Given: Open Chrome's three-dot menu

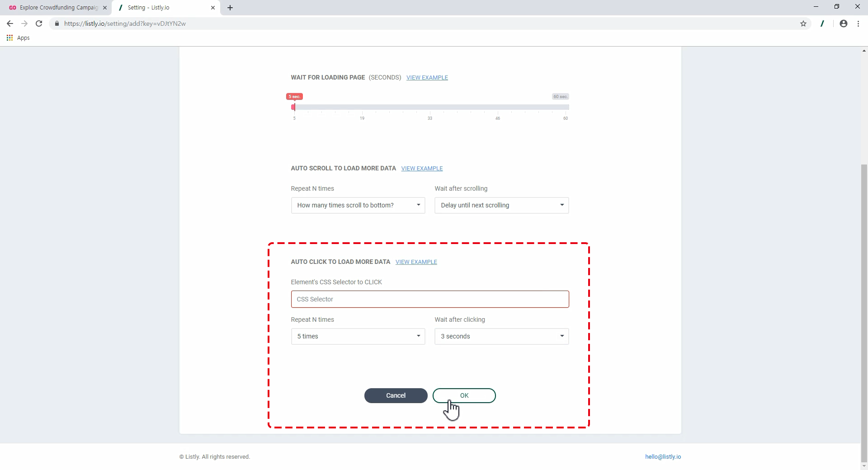Looking at the screenshot, I should (858, 23).
